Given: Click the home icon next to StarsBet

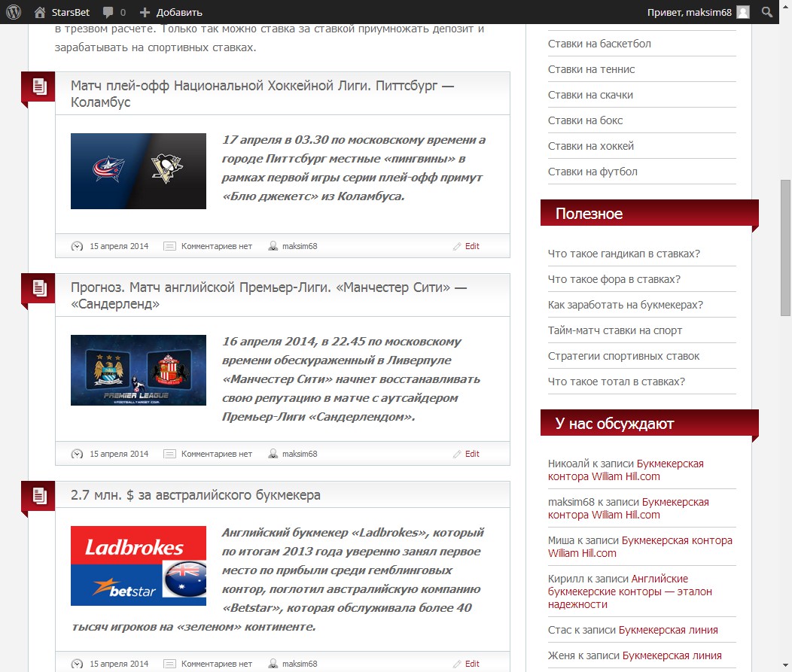Looking at the screenshot, I should pyautogui.click(x=40, y=12).
